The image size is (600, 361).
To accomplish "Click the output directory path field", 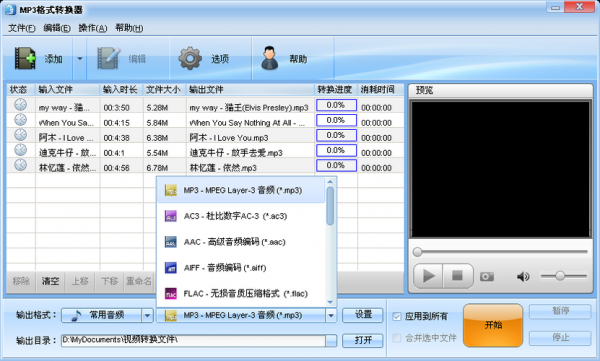I will coord(193,340).
